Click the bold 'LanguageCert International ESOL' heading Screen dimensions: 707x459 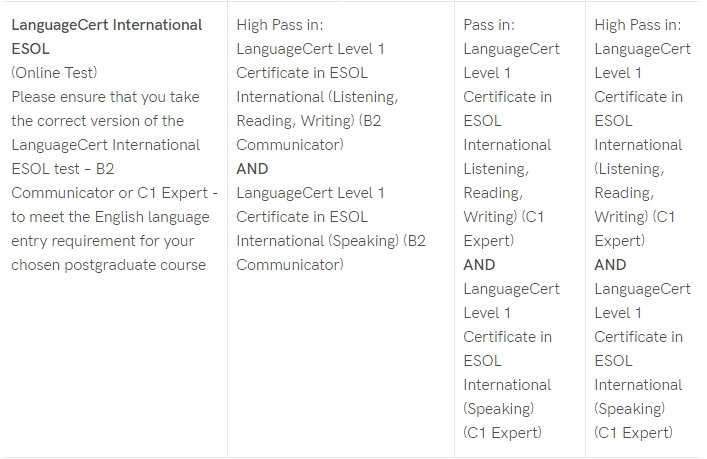coord(106,37)
